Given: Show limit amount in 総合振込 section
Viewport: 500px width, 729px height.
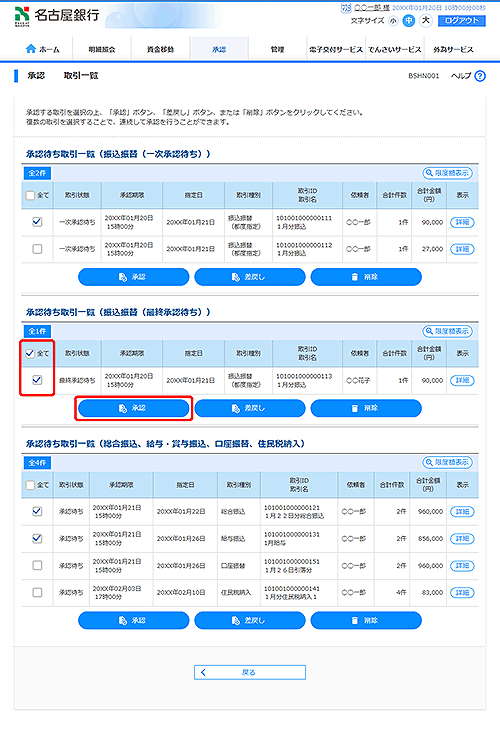Looking at the screenshot, I should pyautogui.click(x=447, y=462).
